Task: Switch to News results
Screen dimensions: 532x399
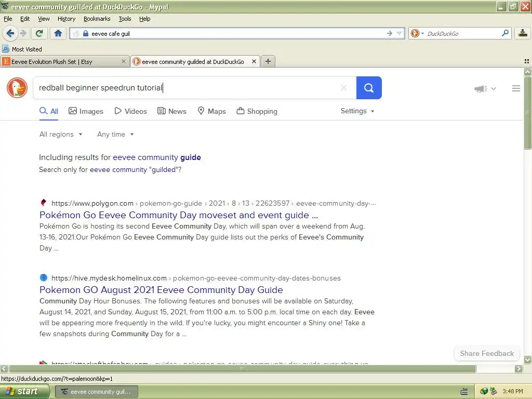Action: tap(172, 111)
